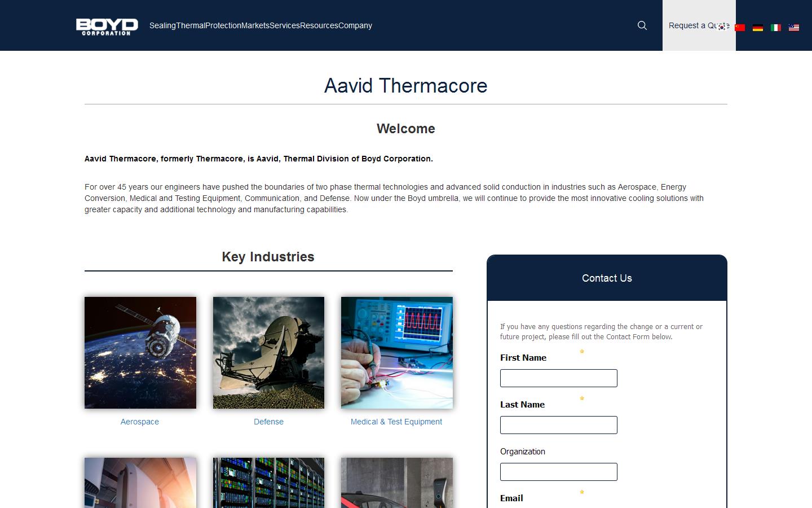The height and width of the screenshot is (508, 812).
Task: Open the Aerospace industry link
Action: pos(139,422)
